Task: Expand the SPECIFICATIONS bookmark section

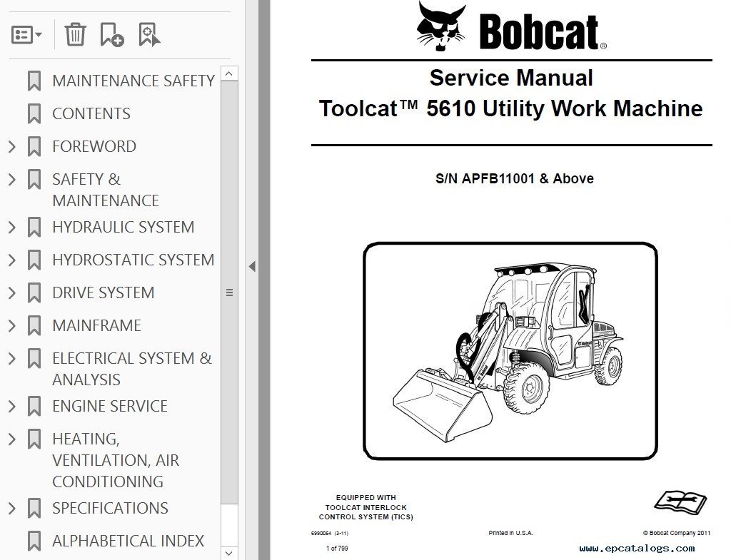Action: 11,508
